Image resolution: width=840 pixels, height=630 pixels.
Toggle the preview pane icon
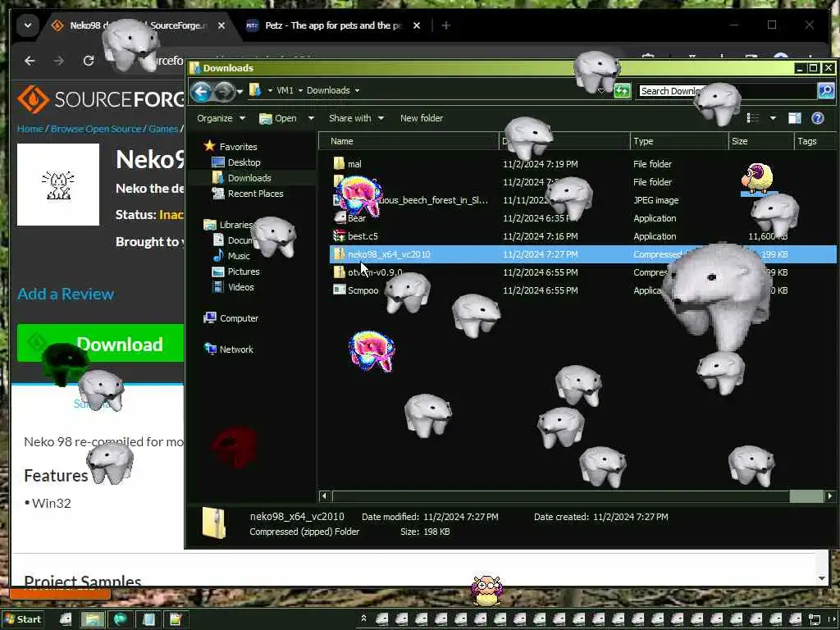click(x=794, y=118)
